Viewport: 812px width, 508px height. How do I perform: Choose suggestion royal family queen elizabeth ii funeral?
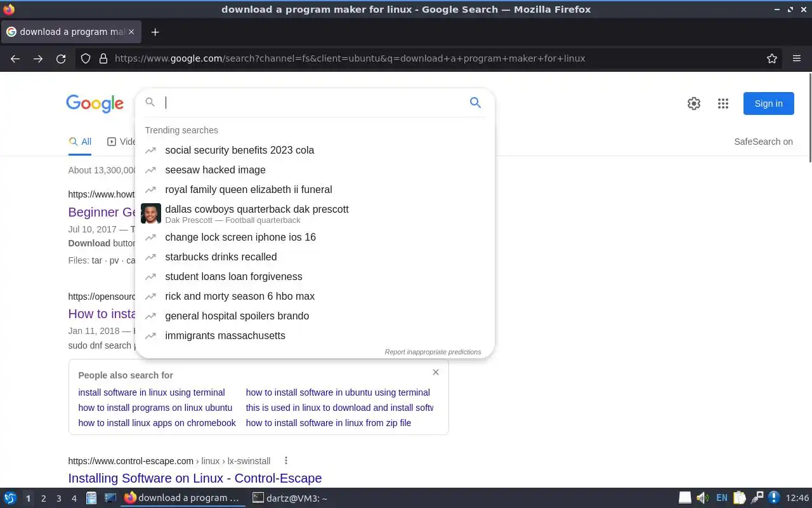point(315,189)
